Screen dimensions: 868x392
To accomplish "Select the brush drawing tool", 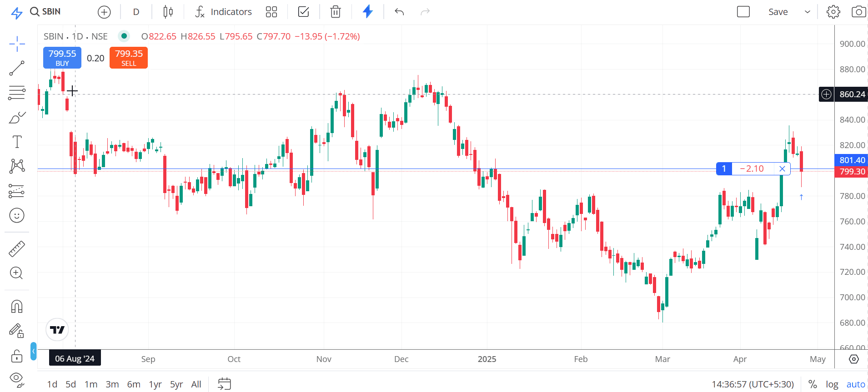I will (x=17, y=118).
